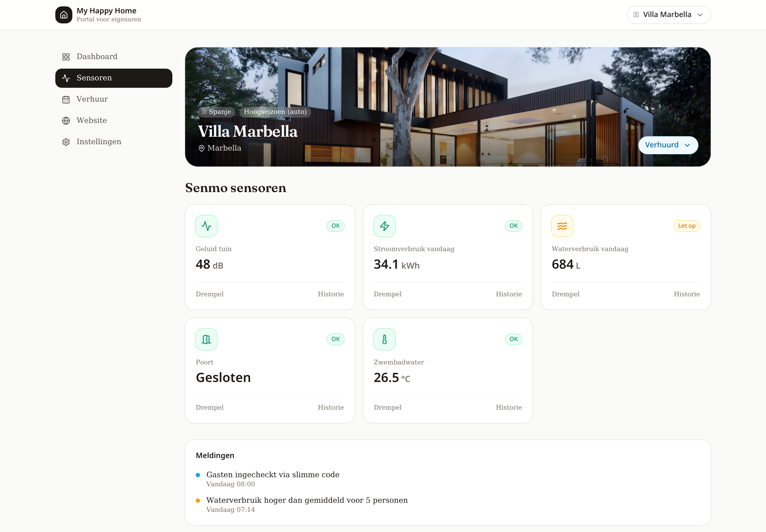
Task: Expand the Verhuurd status dropdown
Action: [668, 145]
